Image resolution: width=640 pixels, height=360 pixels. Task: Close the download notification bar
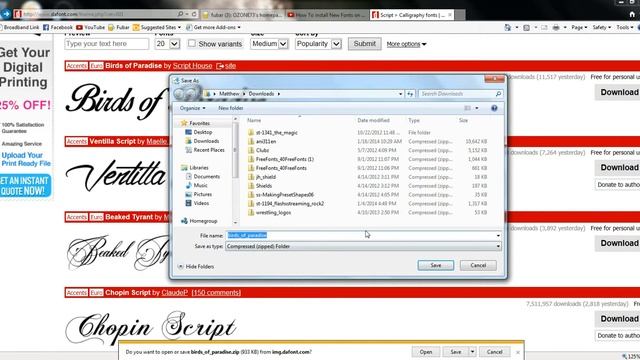pyautogui.click(x=518, y=352)
